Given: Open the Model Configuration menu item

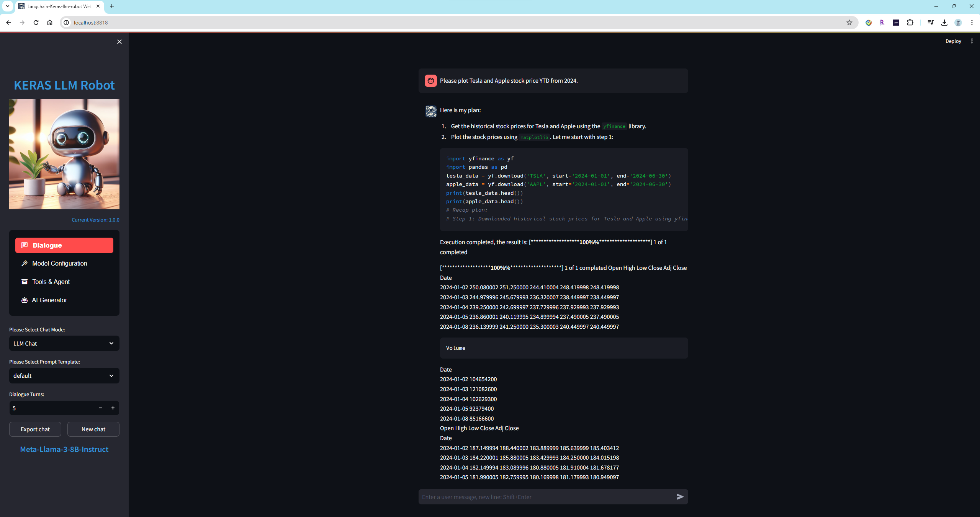Looking at the screenshot, I should click(x=60, y=263).
